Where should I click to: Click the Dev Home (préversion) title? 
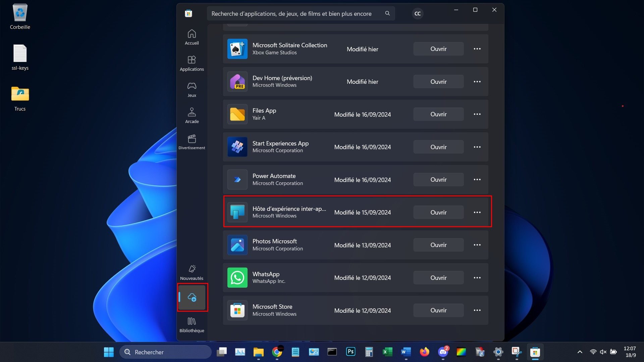click(x=282, y=78)
